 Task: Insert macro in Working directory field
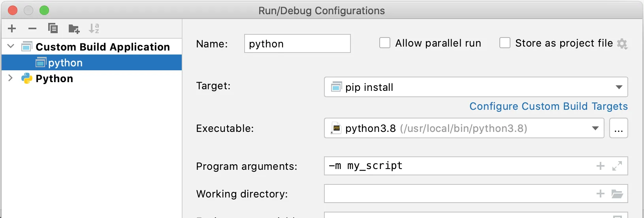coord(600,194)
